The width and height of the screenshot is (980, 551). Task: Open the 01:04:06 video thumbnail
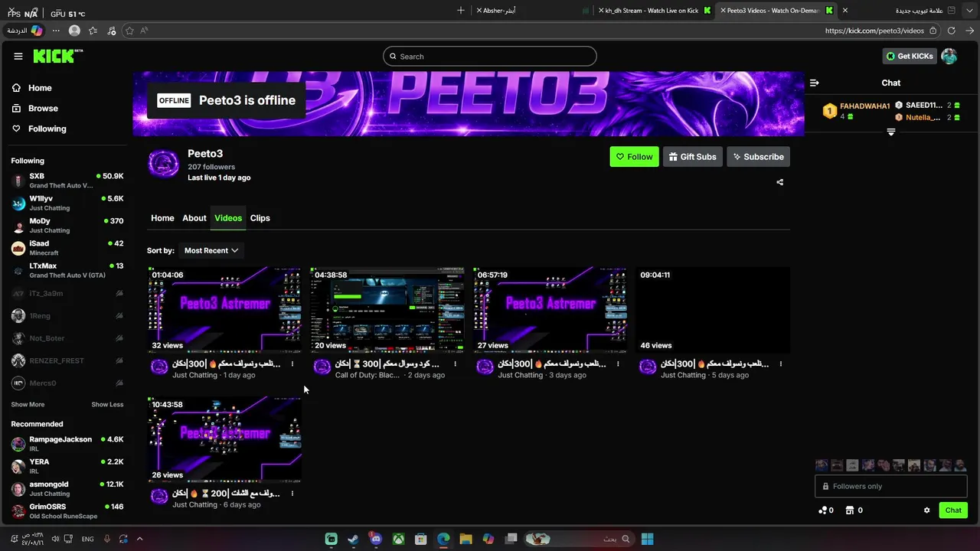224,310
